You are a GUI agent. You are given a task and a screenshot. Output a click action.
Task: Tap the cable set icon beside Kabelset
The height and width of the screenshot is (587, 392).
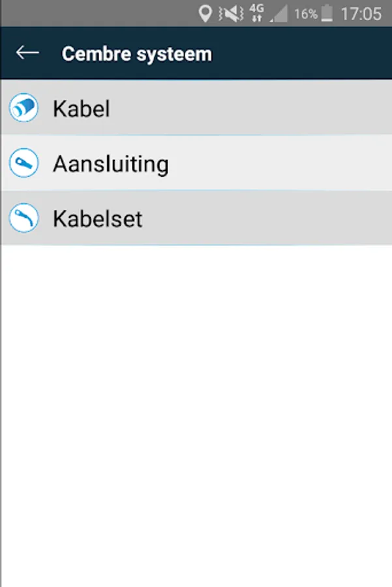click(x=24, y=218)
